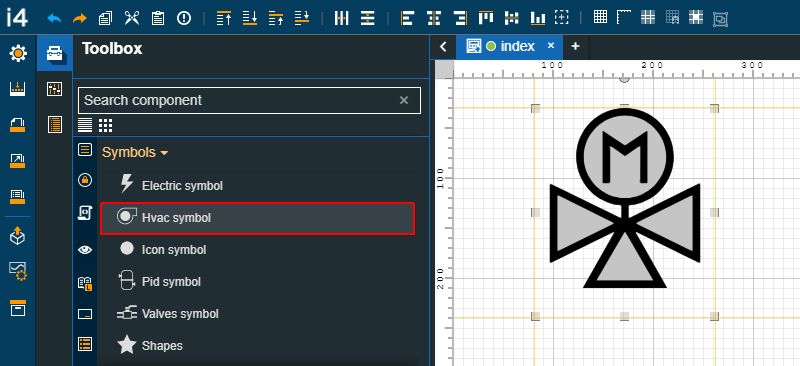Open the Toolbox briefcase panel icon
Screen dimensions: 800x366
pos(55,53)
